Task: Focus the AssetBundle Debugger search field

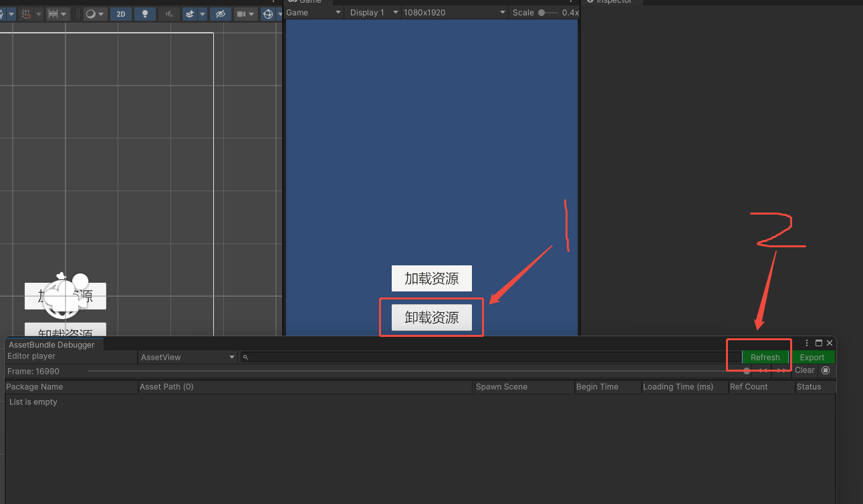Action: 491,357
